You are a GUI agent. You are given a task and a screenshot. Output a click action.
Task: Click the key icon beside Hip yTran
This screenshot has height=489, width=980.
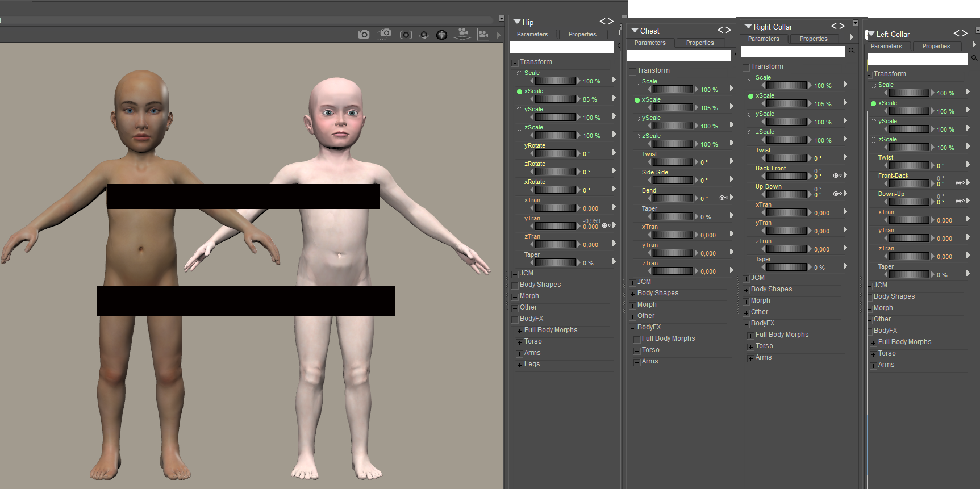(x=606, y=225)
